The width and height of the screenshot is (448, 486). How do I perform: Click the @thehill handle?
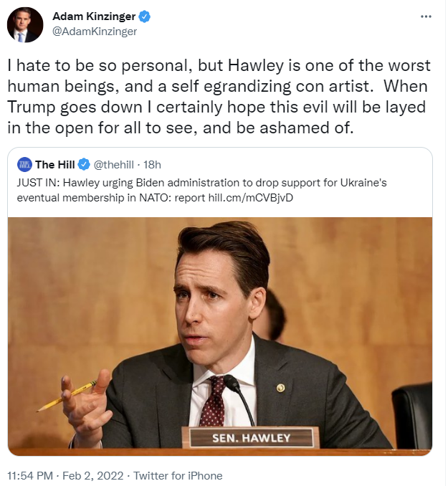point(113,165)
